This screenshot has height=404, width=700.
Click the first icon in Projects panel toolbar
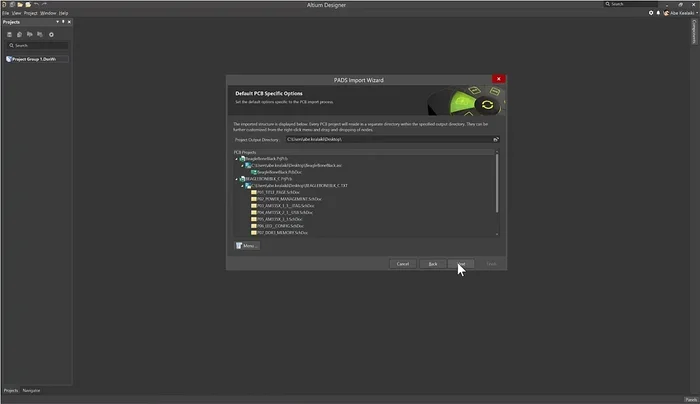click(x=10, y=34)
